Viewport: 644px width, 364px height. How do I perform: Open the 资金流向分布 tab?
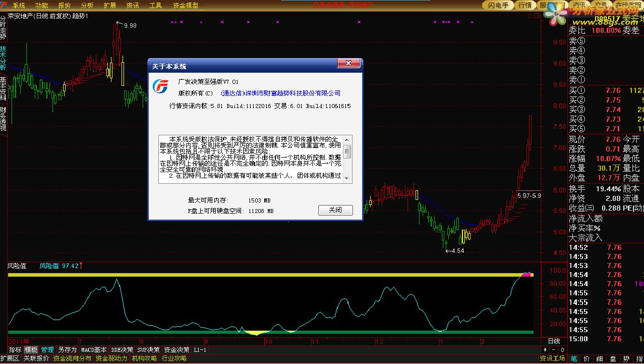[x=73, y=358]
